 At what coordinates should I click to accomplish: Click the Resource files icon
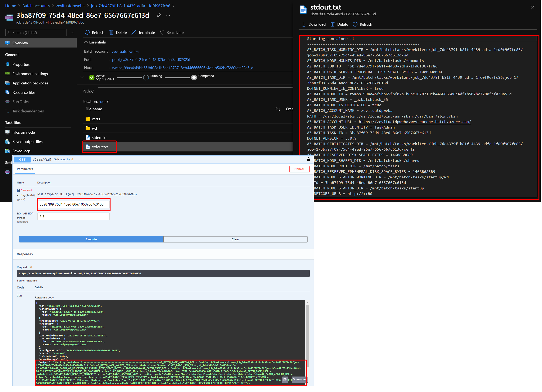[8, 92]
